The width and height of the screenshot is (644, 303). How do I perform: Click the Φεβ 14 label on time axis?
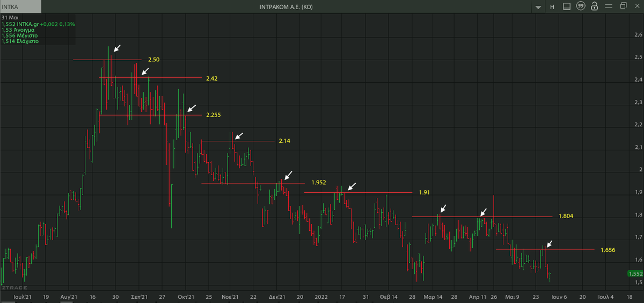click(x=389, y=296)
